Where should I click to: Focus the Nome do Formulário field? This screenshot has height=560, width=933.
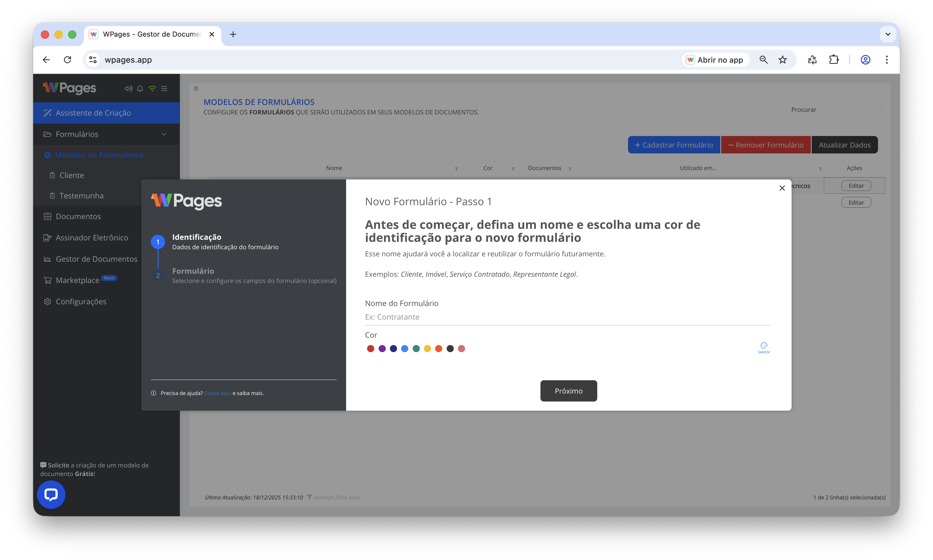[567, 317]
